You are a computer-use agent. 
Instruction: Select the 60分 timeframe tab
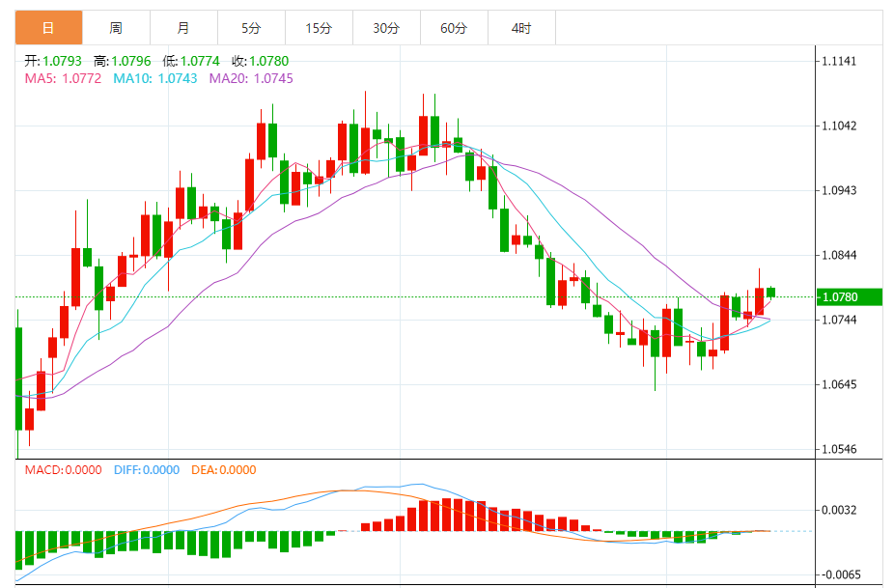(454, 27)
